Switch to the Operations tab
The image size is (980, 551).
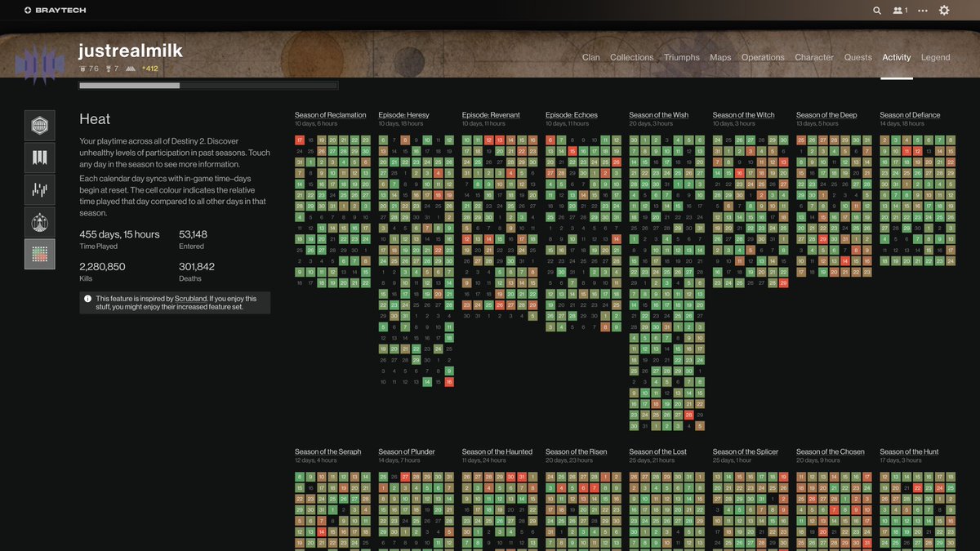pos(763,57)
